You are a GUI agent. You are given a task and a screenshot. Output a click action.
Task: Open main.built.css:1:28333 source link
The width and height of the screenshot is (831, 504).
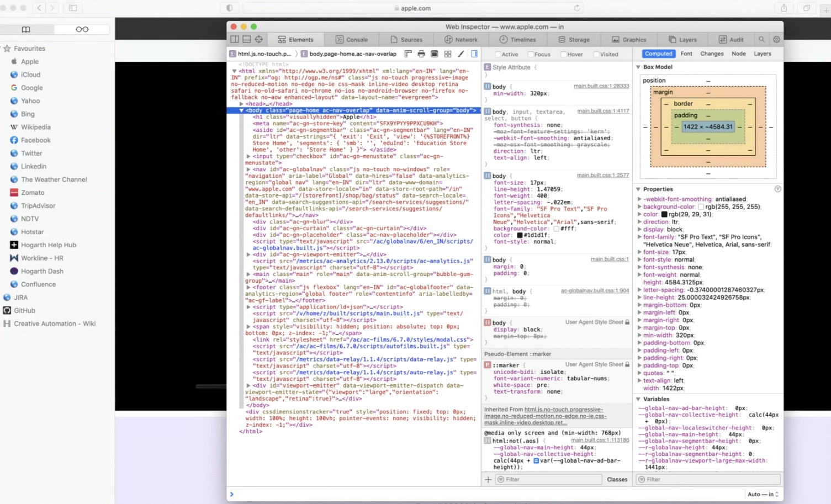coord(601,86)
